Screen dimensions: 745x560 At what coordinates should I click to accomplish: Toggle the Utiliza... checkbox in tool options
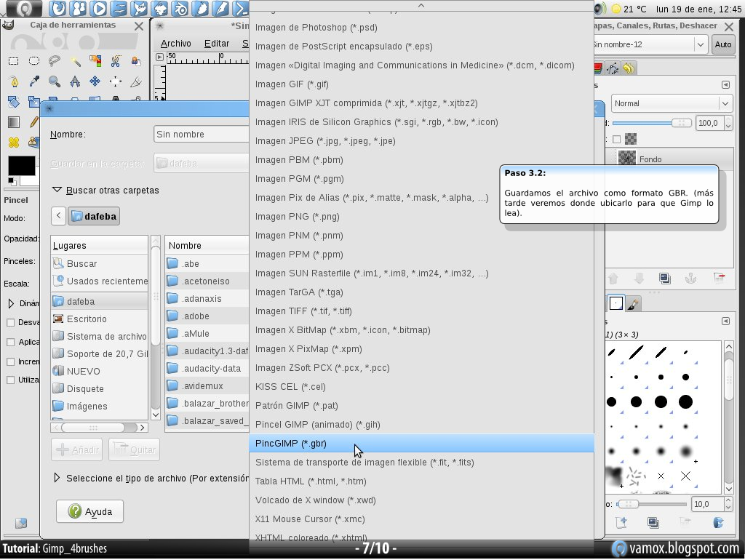(10, 380)
